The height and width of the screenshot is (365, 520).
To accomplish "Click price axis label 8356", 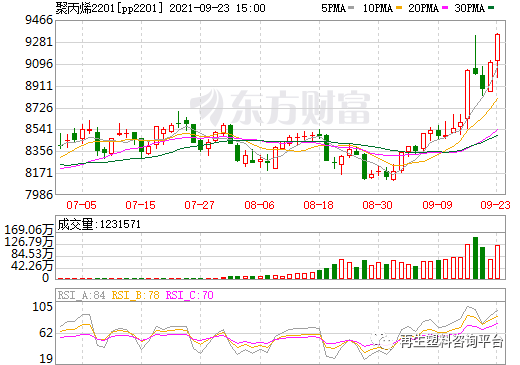I will click(39, 151).
